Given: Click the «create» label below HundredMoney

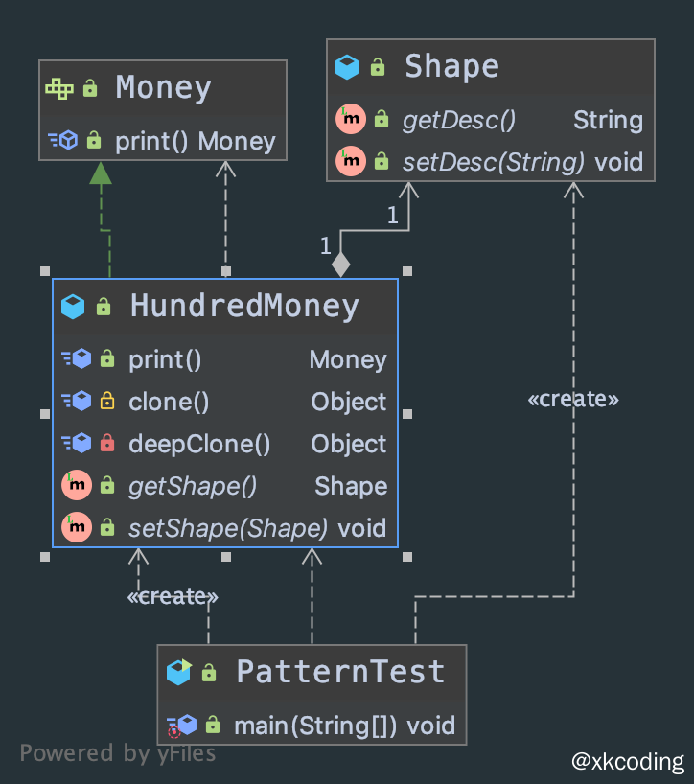Looking at the screenshot, I should pos(173,597).
